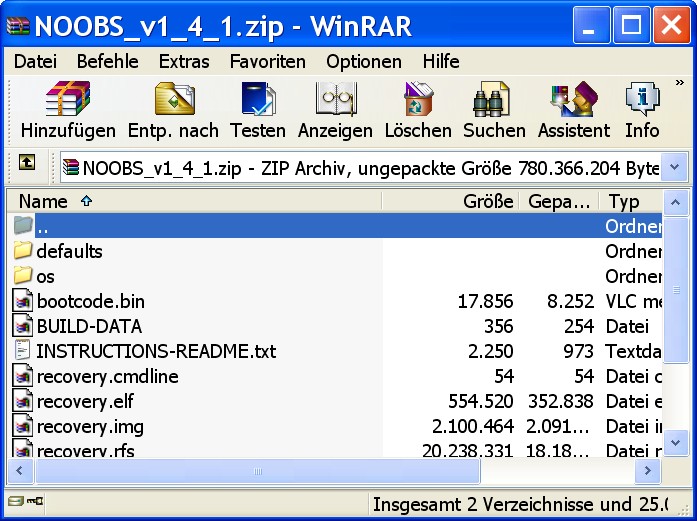The width and height of the screenshot is (697, 521).
Task: Open the Datei menu
Action: point(35,61)
